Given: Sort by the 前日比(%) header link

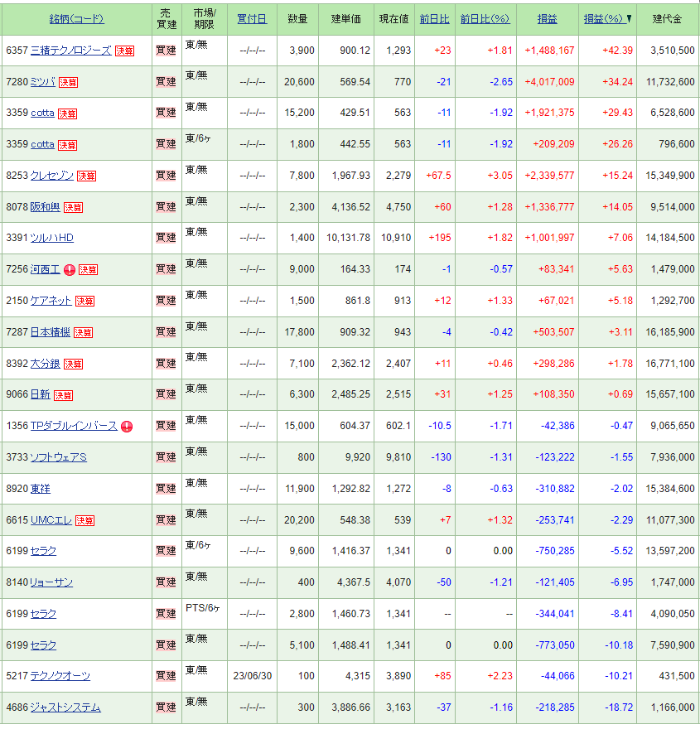Looking at the screenshot, I should [x=485, y=19].
